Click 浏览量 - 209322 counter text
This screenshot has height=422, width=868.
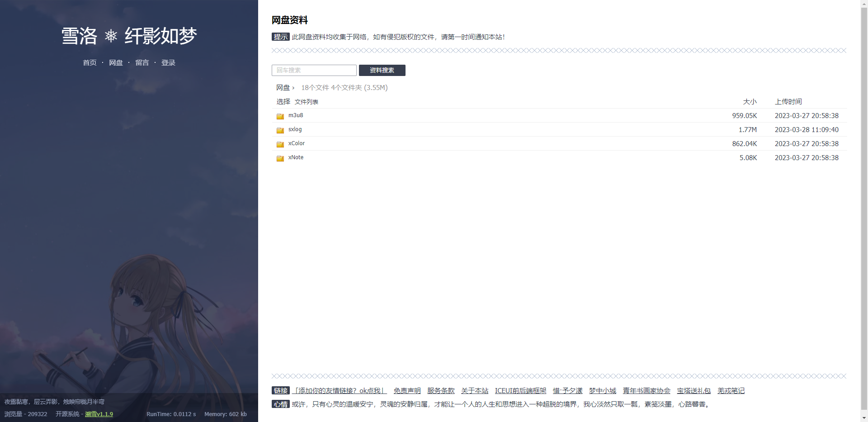pyautogui.click(x=26, y=414)
